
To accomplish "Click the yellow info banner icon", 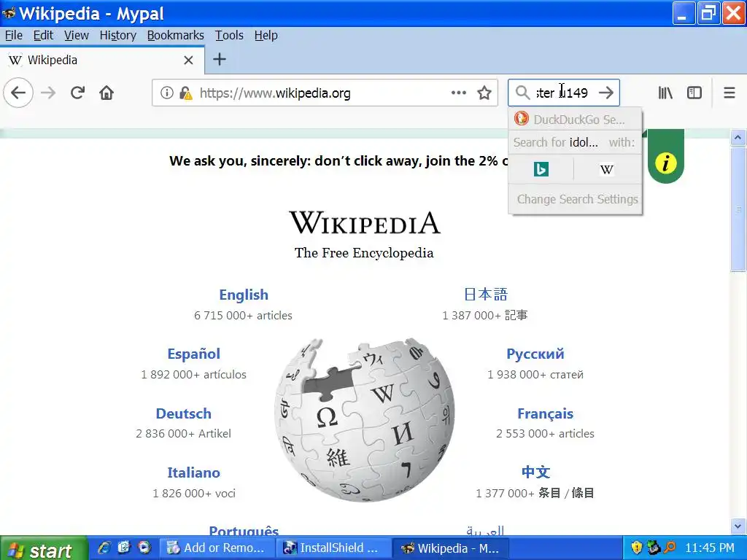I will (x=665, y=163).
